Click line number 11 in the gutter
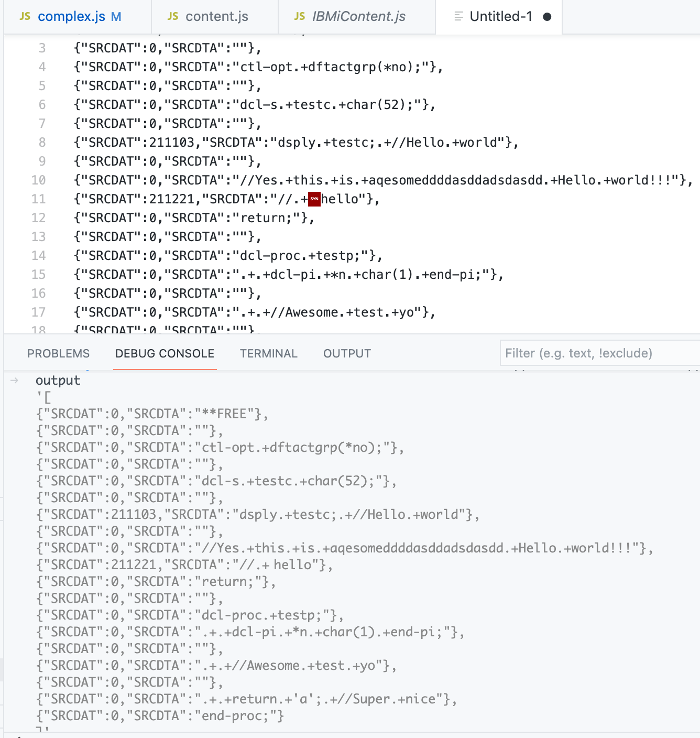The width and height of the screenshot is (700, 738). pos(38,199)
